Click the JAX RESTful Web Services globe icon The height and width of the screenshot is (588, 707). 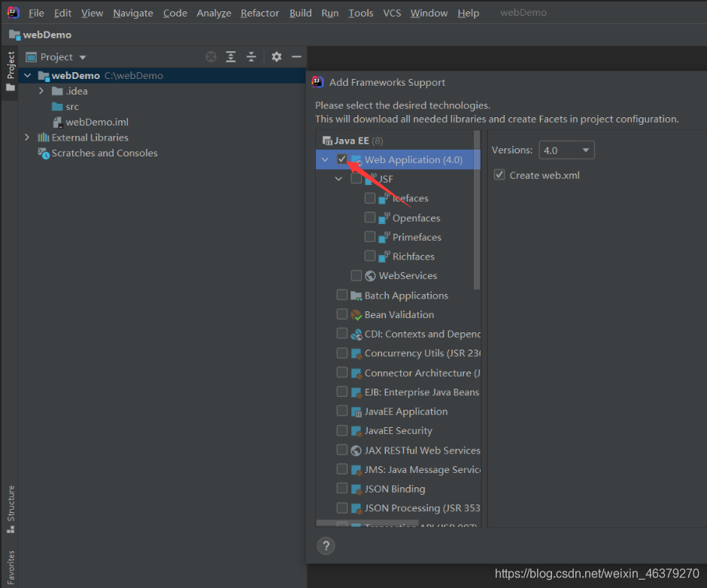pyautogui.click(x=357, y=450)
